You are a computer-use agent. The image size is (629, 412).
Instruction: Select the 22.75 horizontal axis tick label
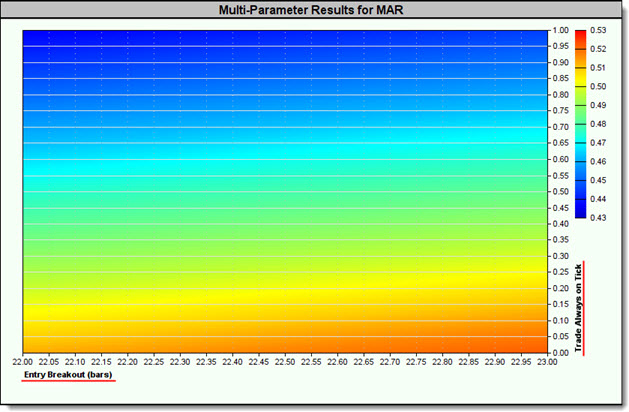point(417,361)
